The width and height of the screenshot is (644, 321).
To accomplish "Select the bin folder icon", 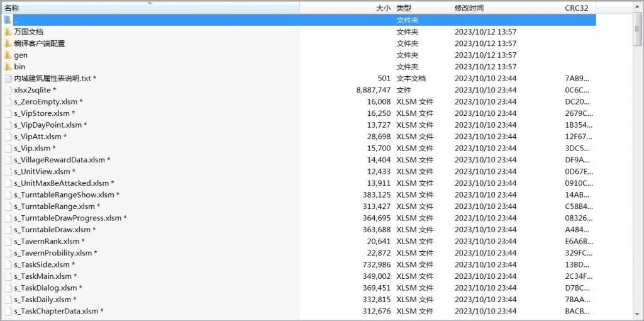I will tap(8, 67).
